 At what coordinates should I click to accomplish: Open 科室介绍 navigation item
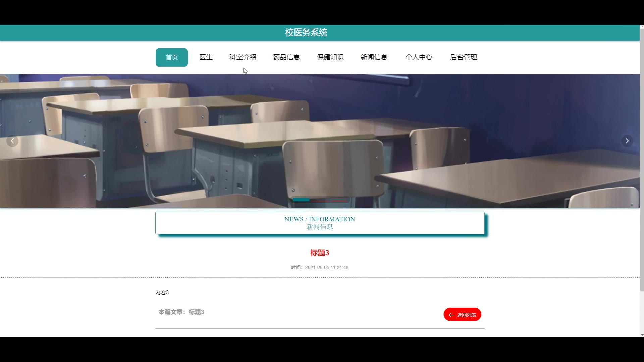point(243,57)
